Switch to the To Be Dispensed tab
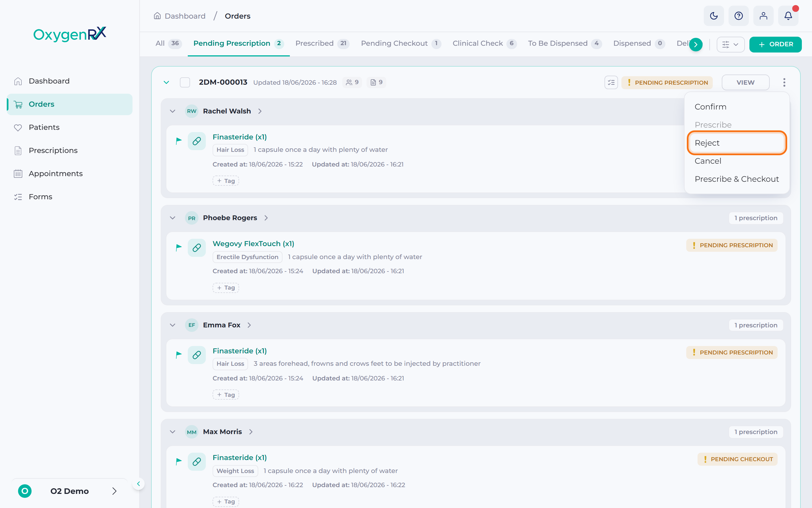Viewport: 812px width, 508px height. (x=565, y=43)
